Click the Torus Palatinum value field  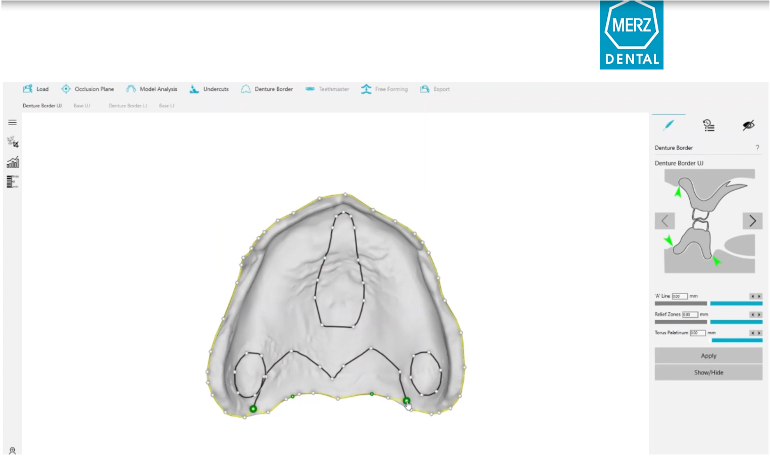coord(697,332)
